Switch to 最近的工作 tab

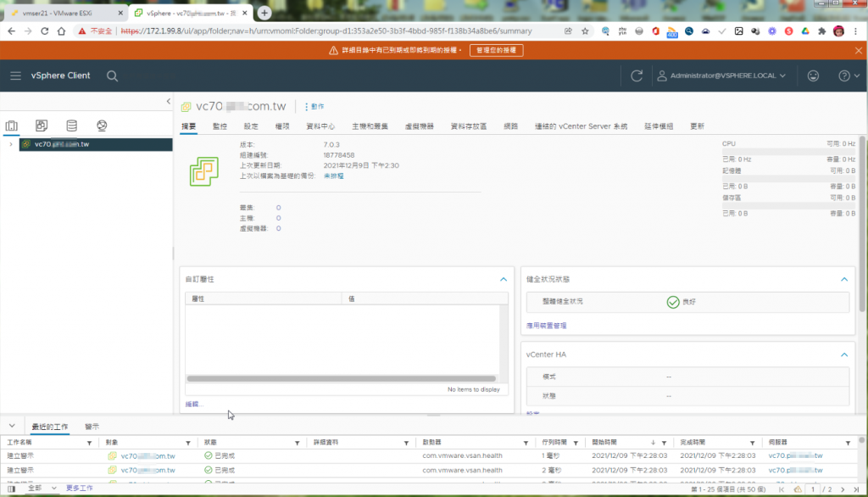click(x=50, y=427)
